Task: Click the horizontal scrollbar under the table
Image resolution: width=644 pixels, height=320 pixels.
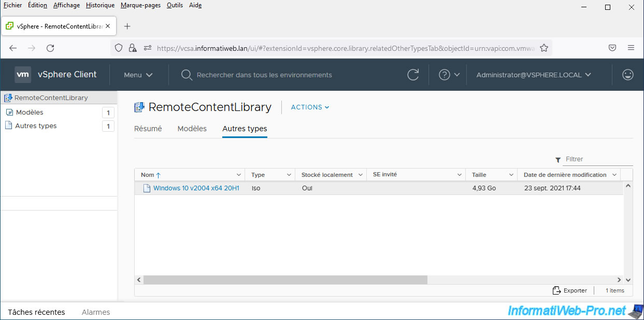Action: 285,280
